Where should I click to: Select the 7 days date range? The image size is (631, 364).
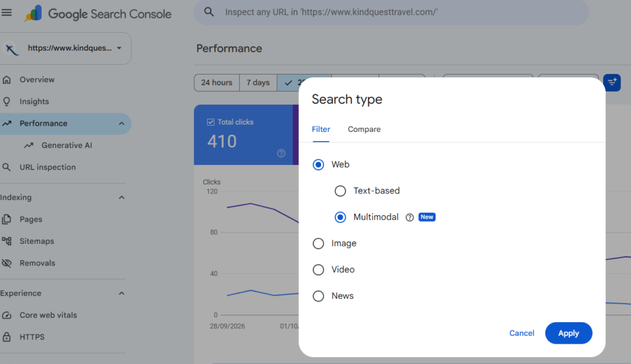point(258,83)
